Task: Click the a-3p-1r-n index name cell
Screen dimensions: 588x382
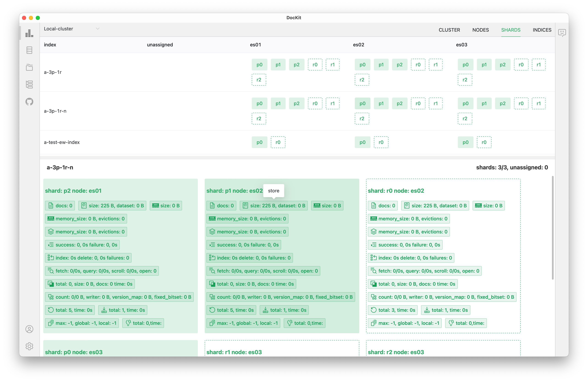Action: [x=55, y=111]
